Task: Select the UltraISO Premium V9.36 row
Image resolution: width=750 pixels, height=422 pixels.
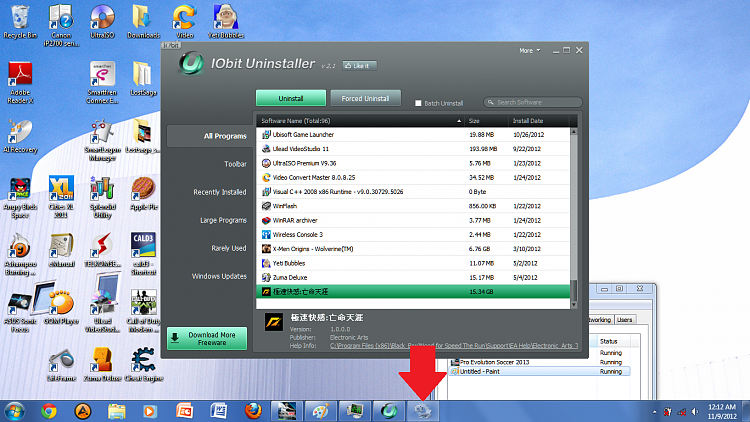Action: pos(413,163)
